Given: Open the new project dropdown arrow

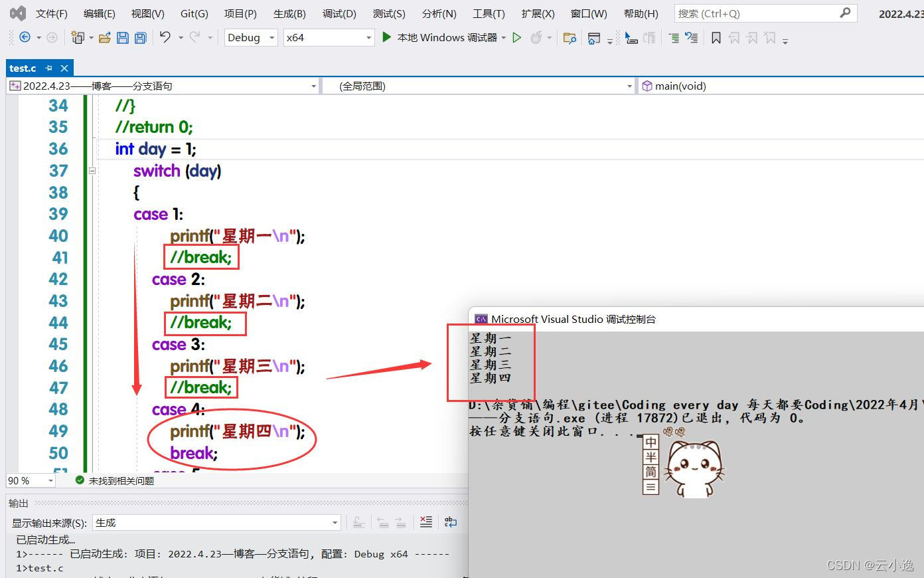Looking at the screenshot, I should point(91,38).
